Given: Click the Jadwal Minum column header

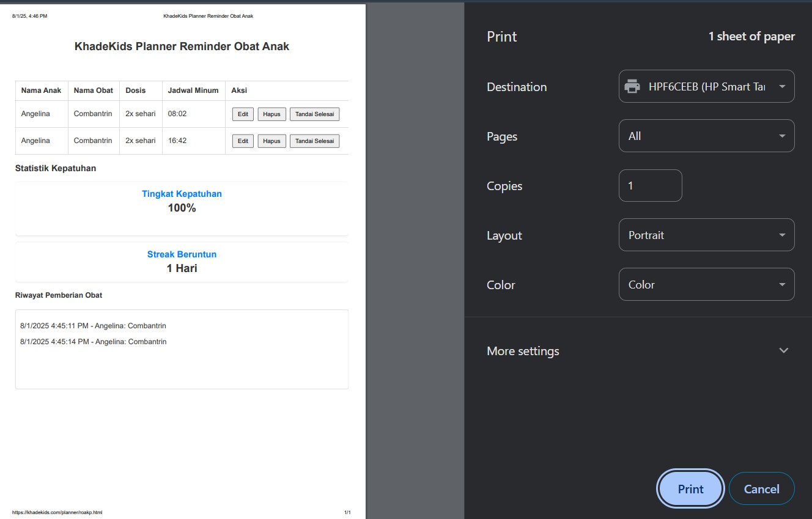Looking at the screenshot, I should tap(193, 90).
